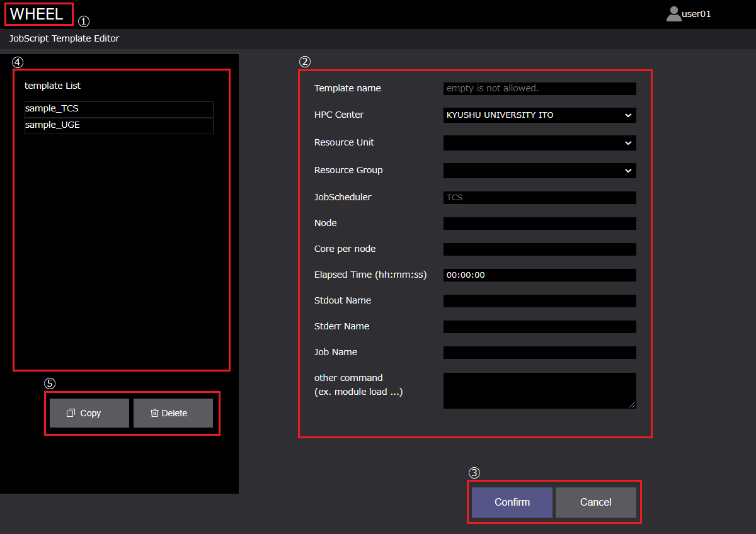Click the other command text area
The height and width of the screenshot is (534, 756).
(x=539, y=390)
